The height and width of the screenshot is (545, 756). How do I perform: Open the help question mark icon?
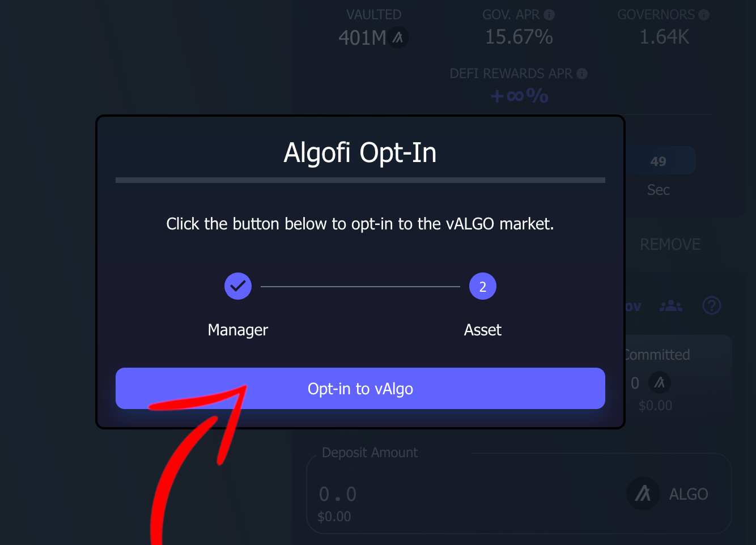pyautogui.click(x=711, y=306)
